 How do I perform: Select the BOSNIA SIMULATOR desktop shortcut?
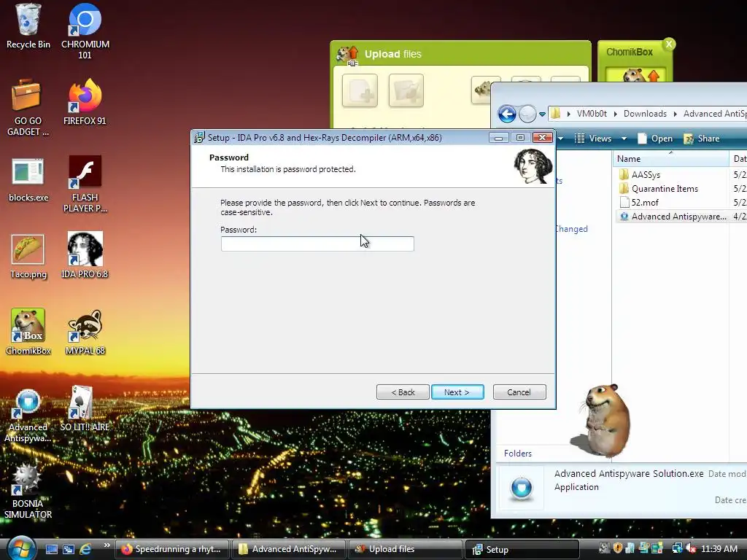(x=28, y=491)
